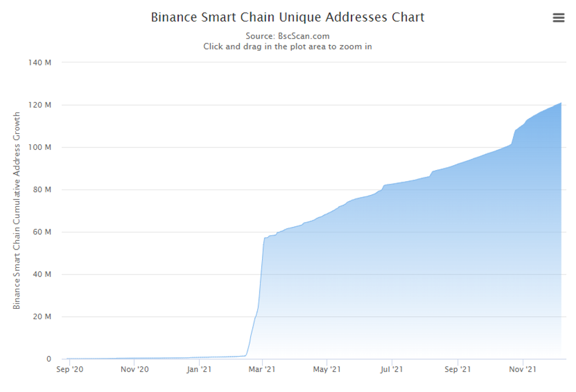Select the Nov '20 x-axis label
The image size is (576, 392).
coord(135,369)
